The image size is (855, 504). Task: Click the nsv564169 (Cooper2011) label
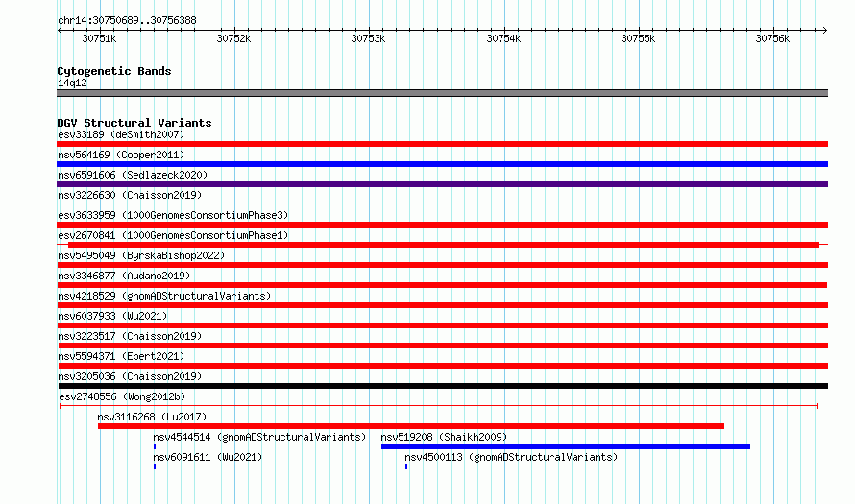point(121,155)
